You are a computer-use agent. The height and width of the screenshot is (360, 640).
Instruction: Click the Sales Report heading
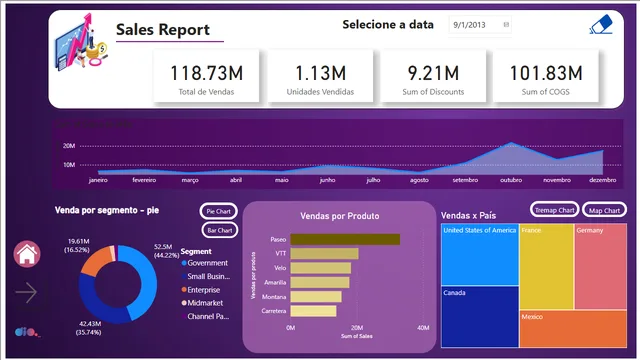pyautogui.click(x=163, y=29)
